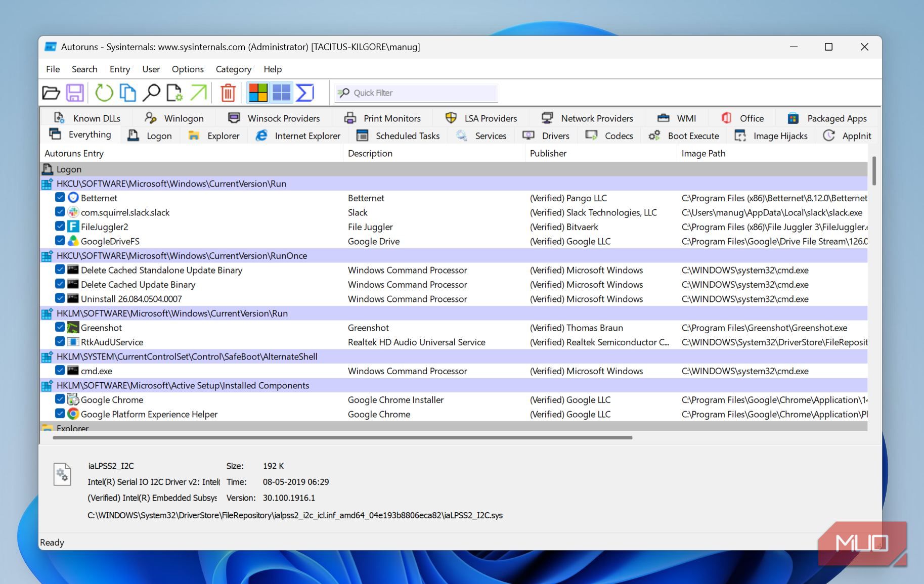This screenshot has height=584, width=924.
Task: Open the Winlogon tab
Action: [x=174, y=118]
